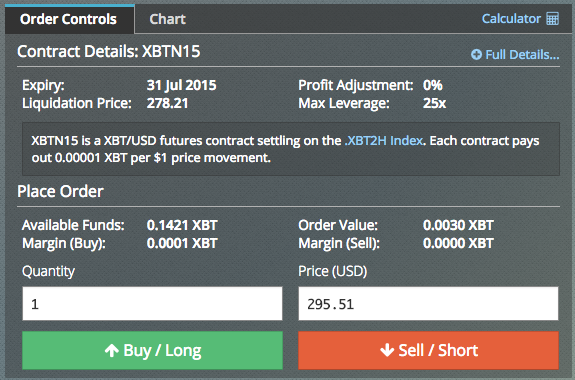This screenshot has height=380, width=575.
Task: Click the up arrow icon on Buy / Long
Action: coord(111,351)
